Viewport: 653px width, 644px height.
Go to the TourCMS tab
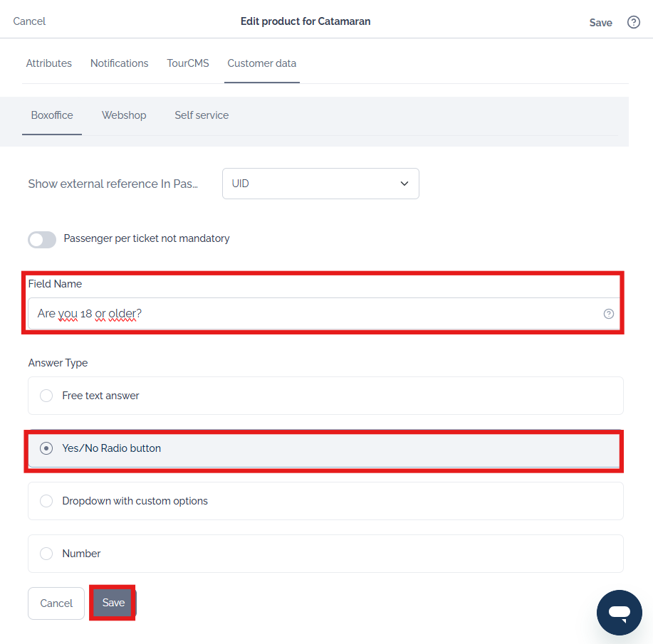(x=188, y=63)
